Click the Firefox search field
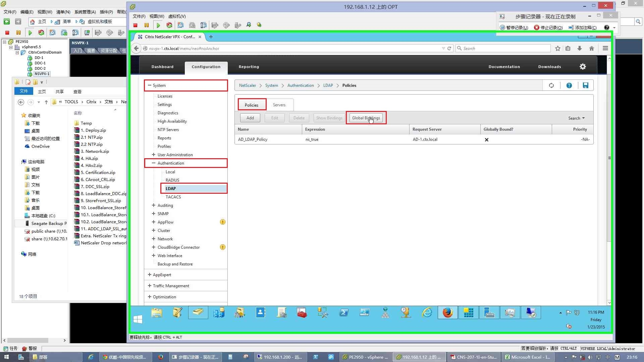 coord(503,48)
